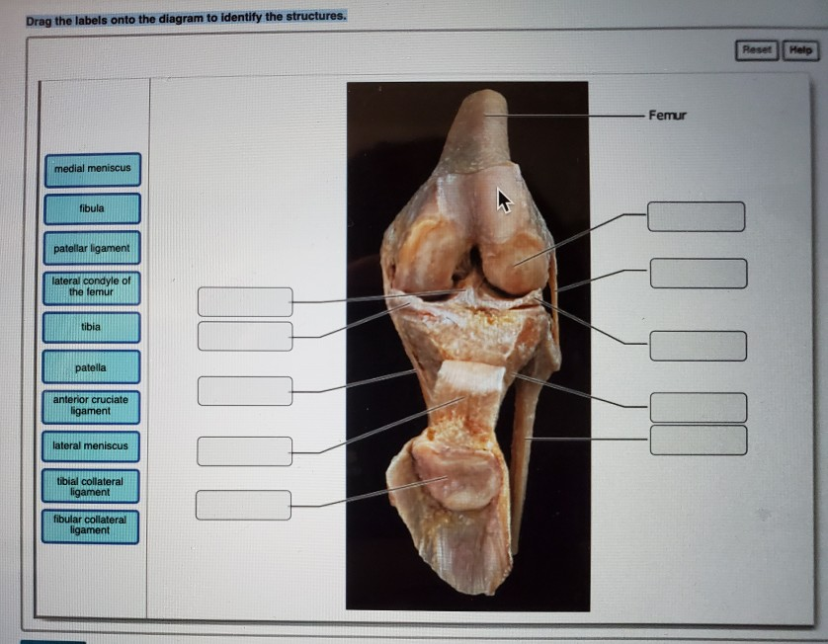Select the patella label
The image size is (828, 644).
point(90,366)
